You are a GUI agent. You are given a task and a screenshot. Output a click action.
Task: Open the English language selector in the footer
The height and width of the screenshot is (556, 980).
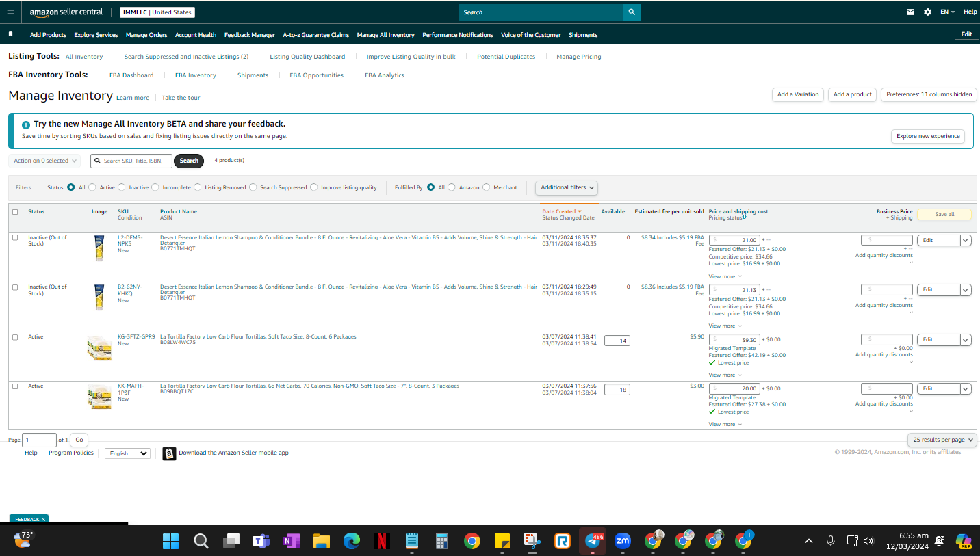pos(127,453)
